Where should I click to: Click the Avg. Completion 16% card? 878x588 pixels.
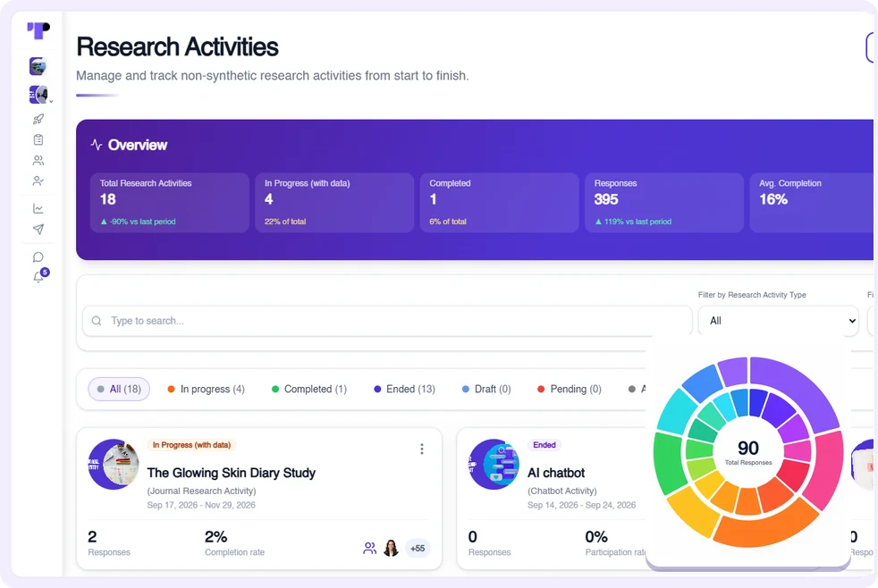pos(812,203)
